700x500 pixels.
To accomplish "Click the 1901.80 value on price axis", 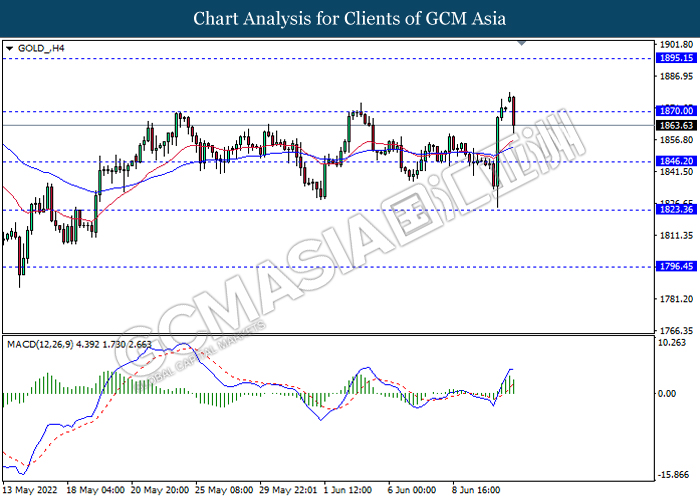I will coord(677,45).
